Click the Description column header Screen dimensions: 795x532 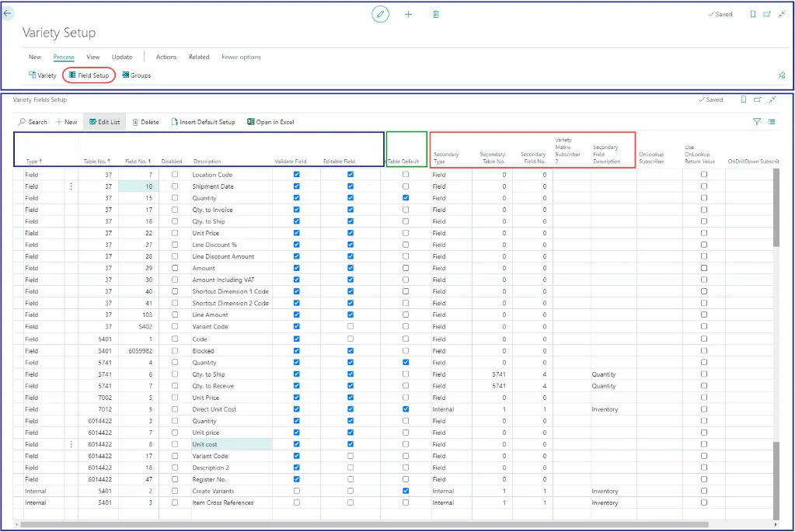click(207, 161)
